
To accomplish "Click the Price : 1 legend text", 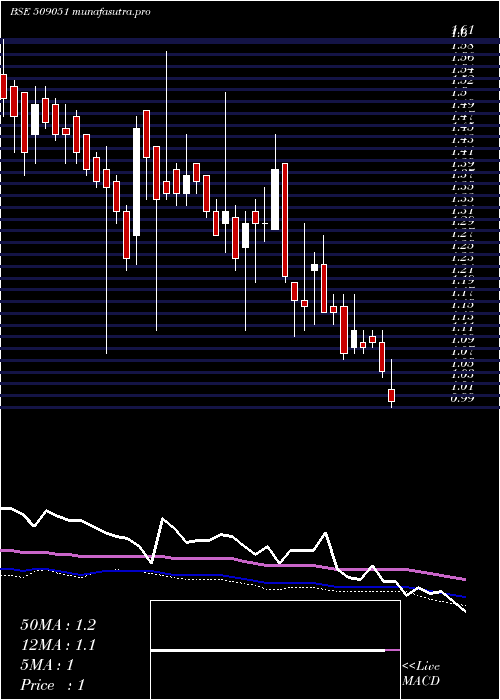I will [x=52, y=685].
